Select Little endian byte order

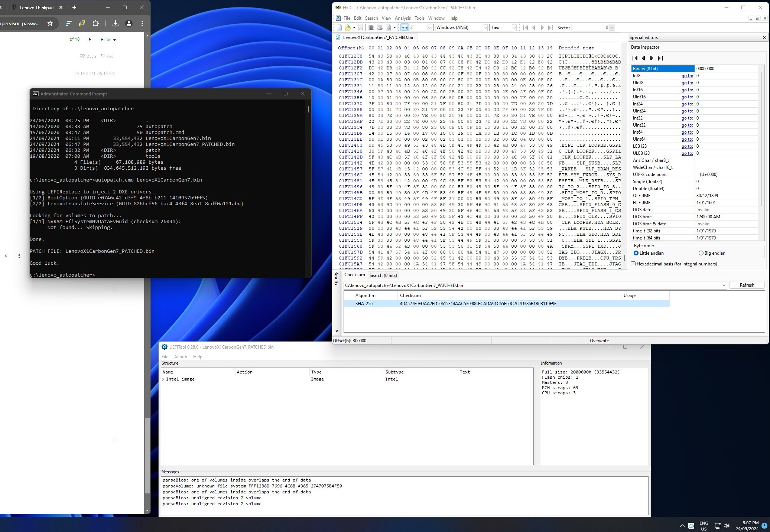[x=636, y=253]
